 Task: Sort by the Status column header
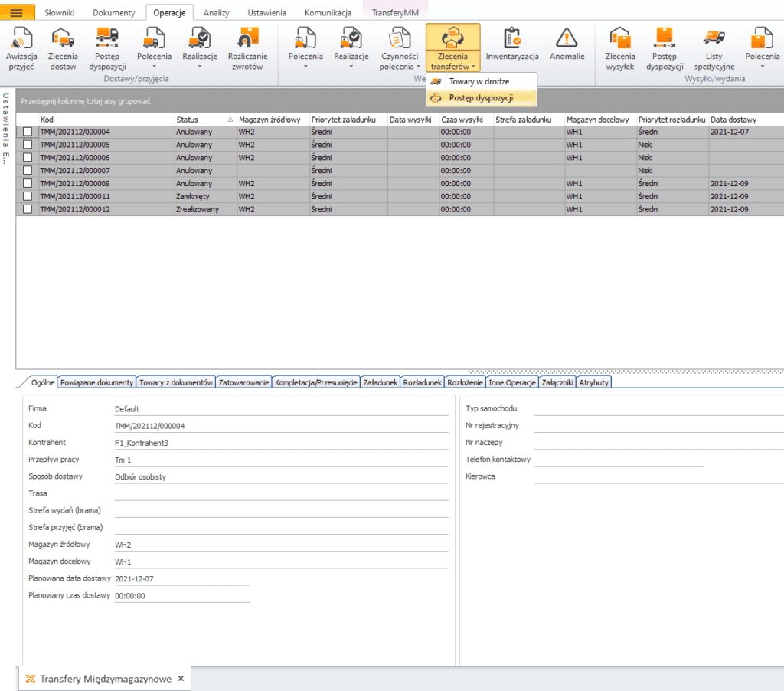coord(205,120)
